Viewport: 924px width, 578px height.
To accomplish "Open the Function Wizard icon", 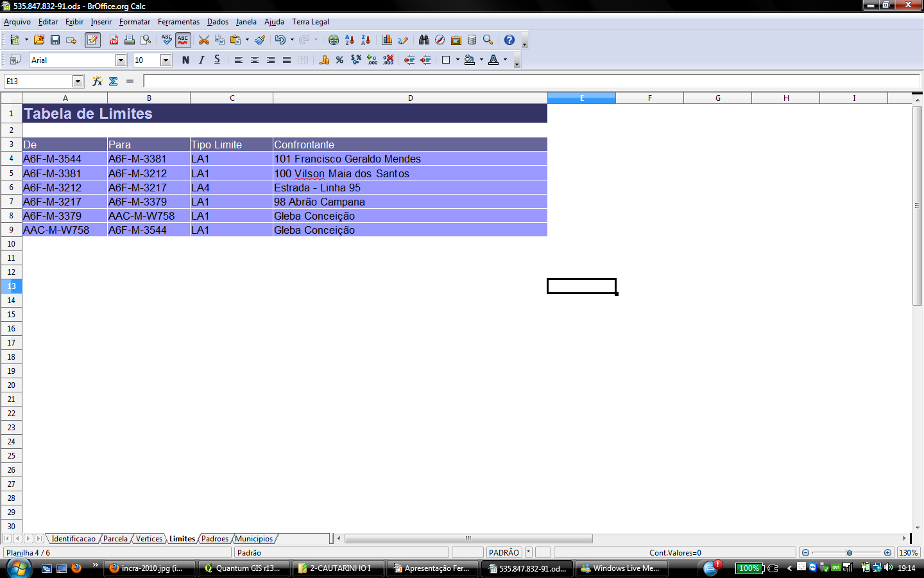I will point(97,81).
